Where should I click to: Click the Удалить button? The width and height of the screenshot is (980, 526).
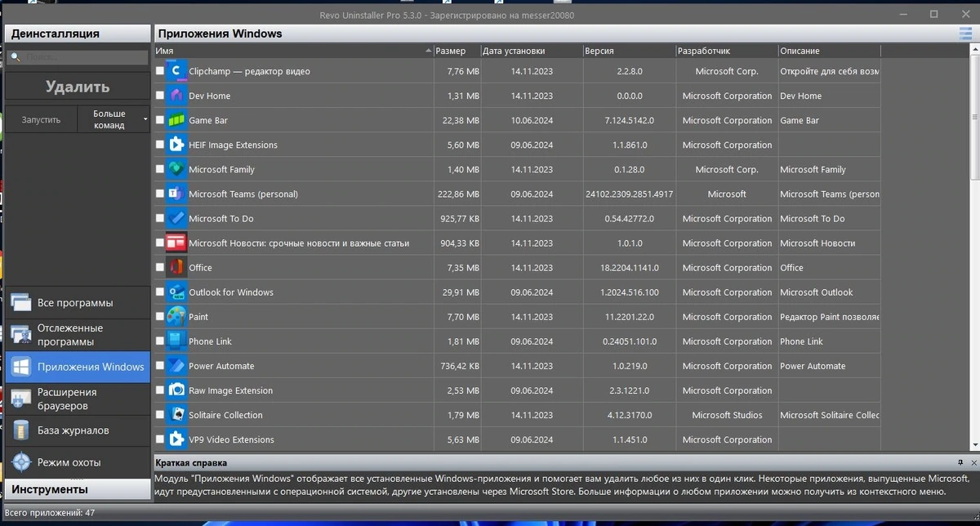[78, 87]
